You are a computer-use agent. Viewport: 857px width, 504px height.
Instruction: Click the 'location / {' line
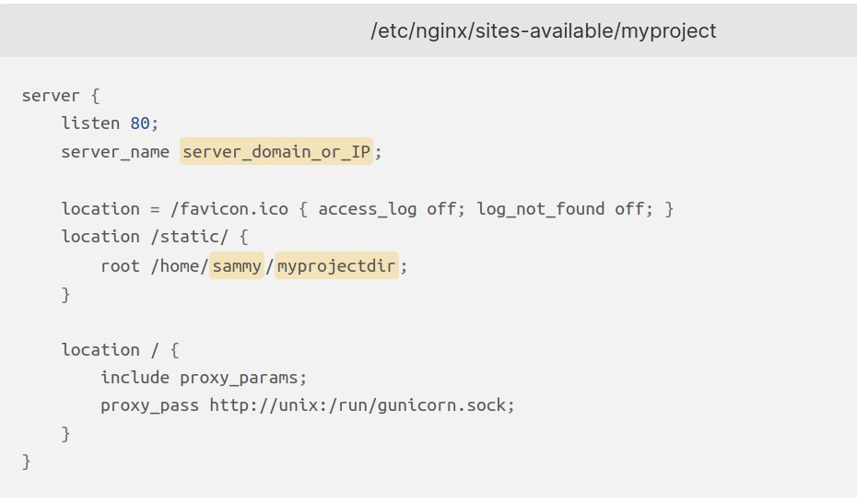click(120, 350)
